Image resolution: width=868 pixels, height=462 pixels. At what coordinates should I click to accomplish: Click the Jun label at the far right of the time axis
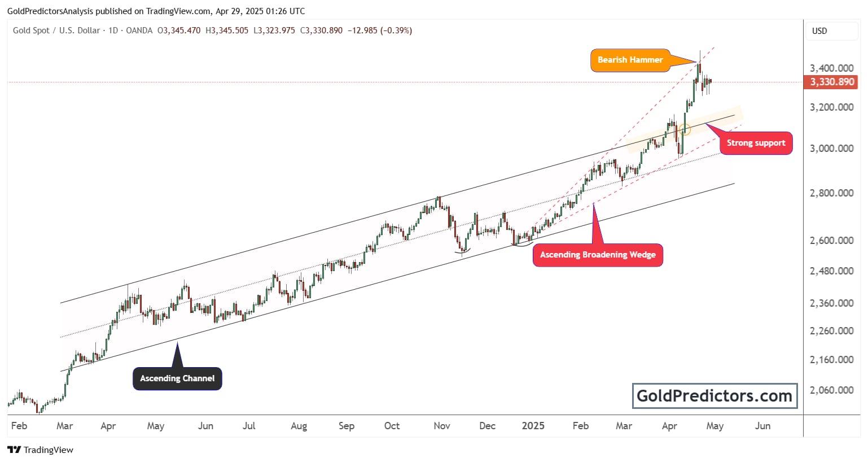[x=762, y=426]
